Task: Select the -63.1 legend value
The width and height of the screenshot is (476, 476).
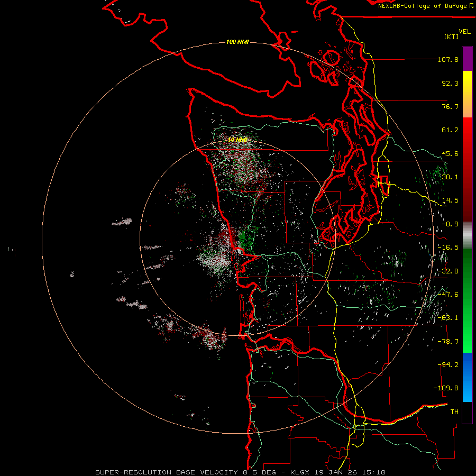Action: coord(448,318)
